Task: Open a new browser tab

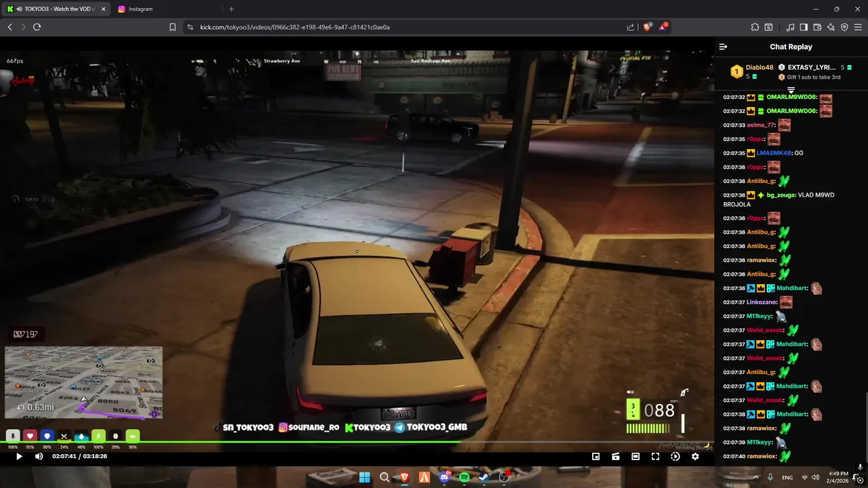Action: click(x=231, y=9)
